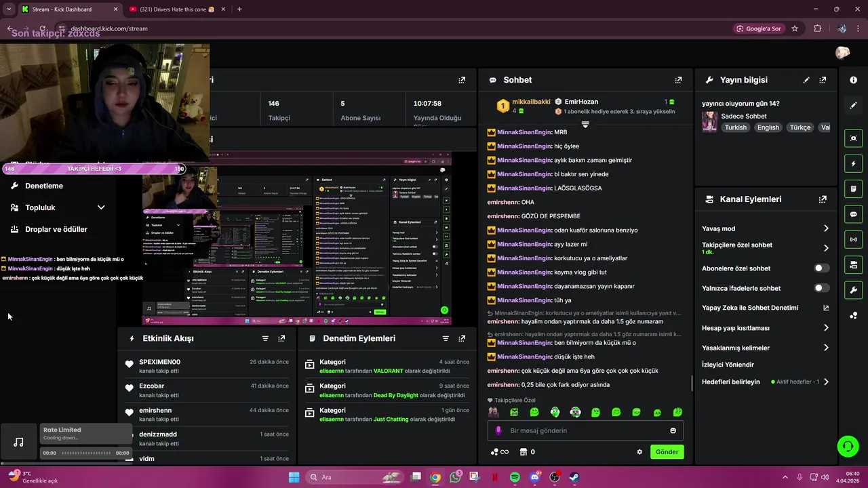Bookmark this page with star icon

point(795,28)
